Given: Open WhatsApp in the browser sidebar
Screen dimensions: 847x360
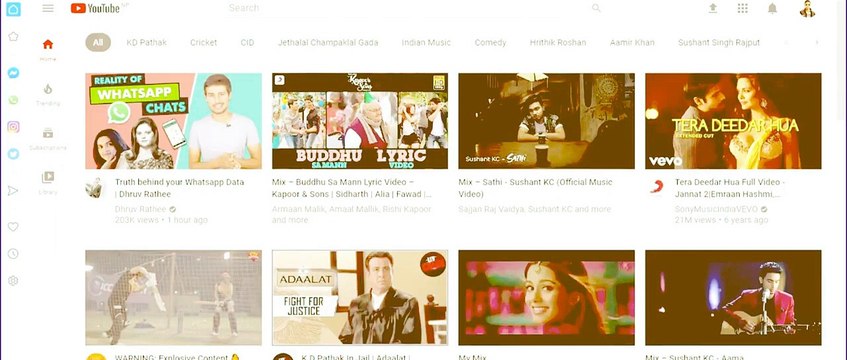Looking at the screenshot, I should coord(13,100).
